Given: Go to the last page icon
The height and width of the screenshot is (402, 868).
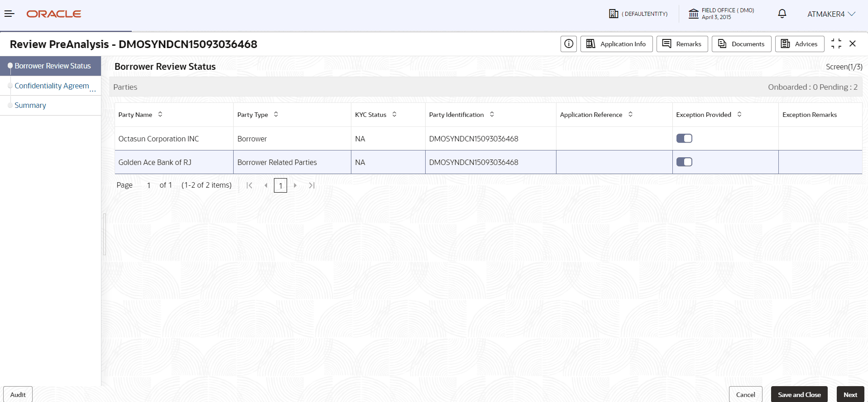Looking at the screenshot, I should pos(312,185).
